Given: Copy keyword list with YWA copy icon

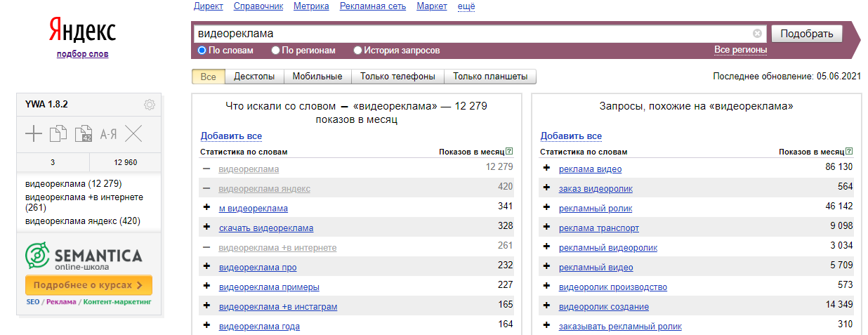Looking at the screenshot, I should click(x=58, y=133).
